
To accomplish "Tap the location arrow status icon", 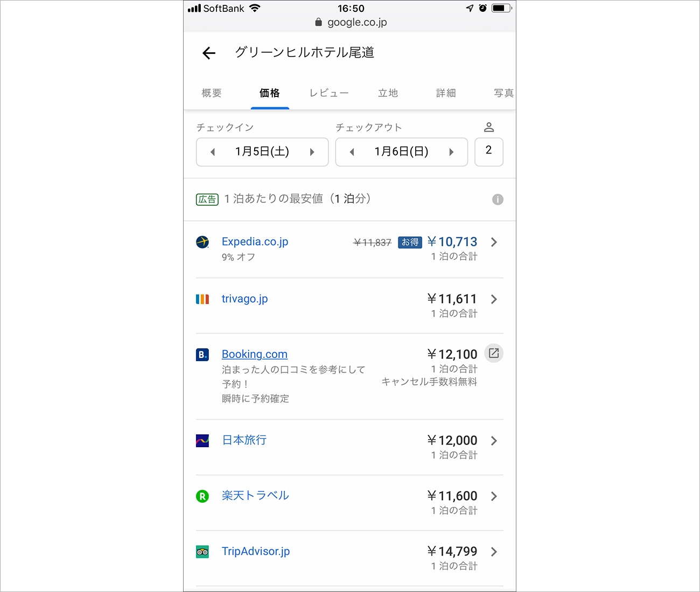I will pos(470,8).
